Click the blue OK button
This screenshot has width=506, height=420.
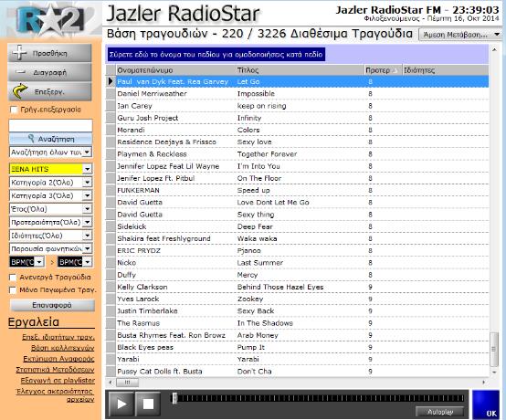point(486,404)
